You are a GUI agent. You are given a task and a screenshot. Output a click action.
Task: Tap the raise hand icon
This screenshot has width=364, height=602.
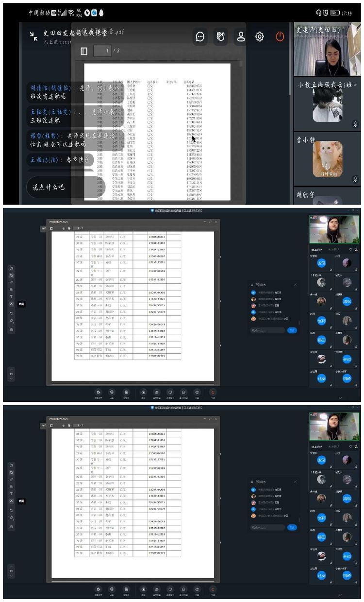220,36
